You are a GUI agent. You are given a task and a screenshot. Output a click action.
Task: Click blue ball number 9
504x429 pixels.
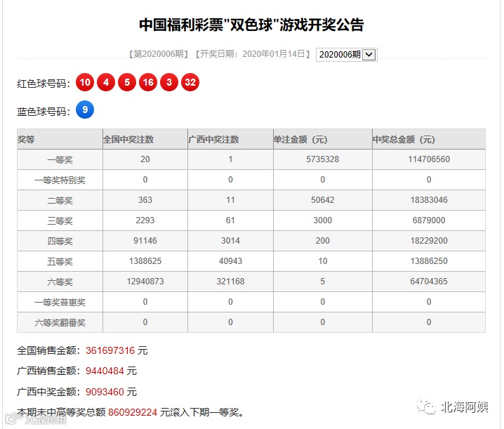[85, 110]
